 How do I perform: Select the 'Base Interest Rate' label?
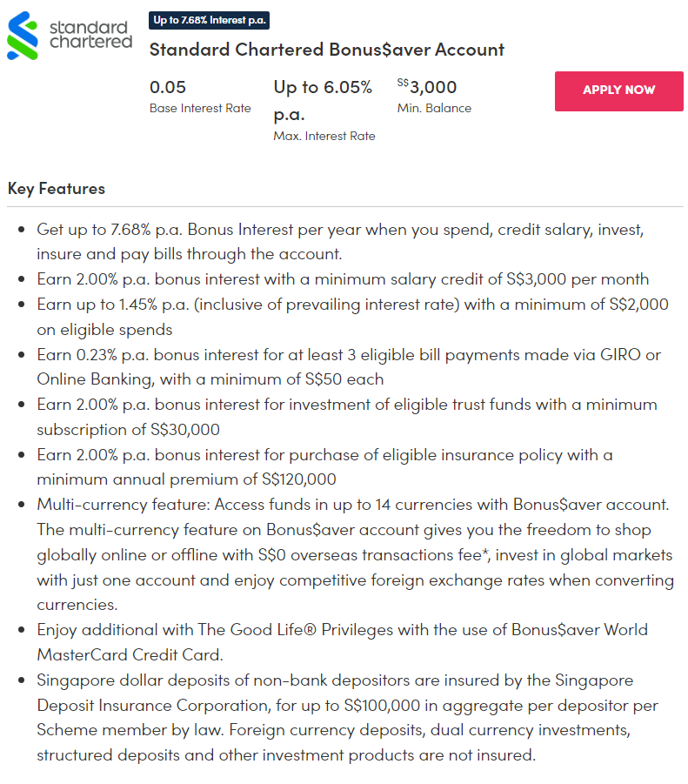tap(200, 108)
